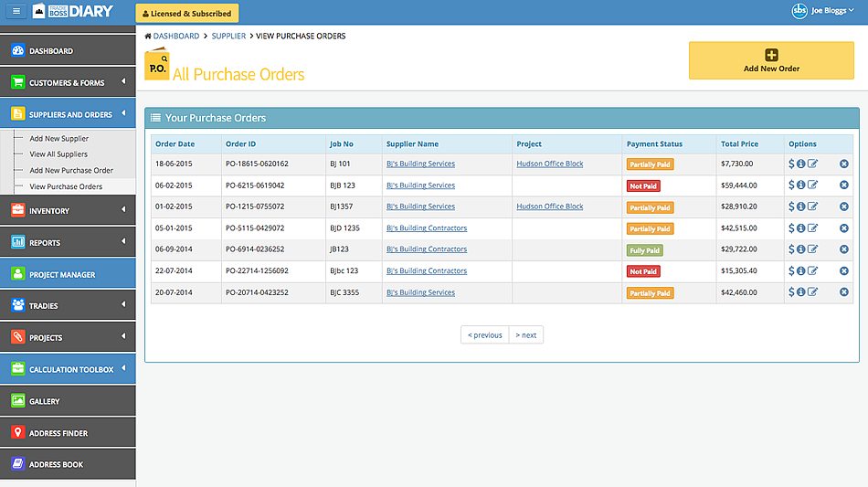Expand the Reports menu
Image resolution: width=868 pixels, height=487 pixels.
(x=68, y=242)
